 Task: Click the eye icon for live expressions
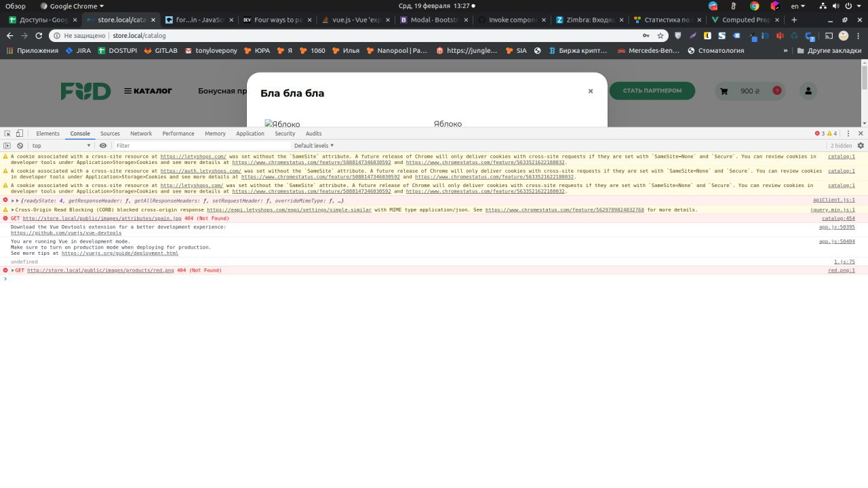click(x=103, y=146)
